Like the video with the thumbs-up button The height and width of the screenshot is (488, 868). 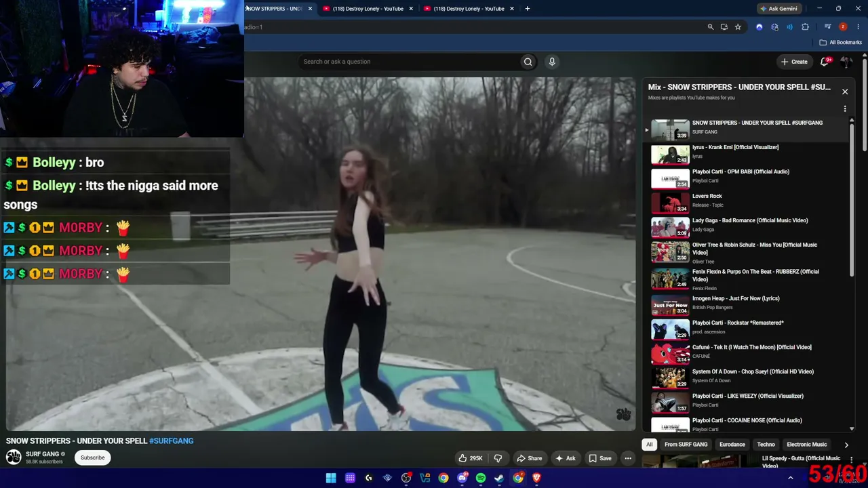pos(470,458)
